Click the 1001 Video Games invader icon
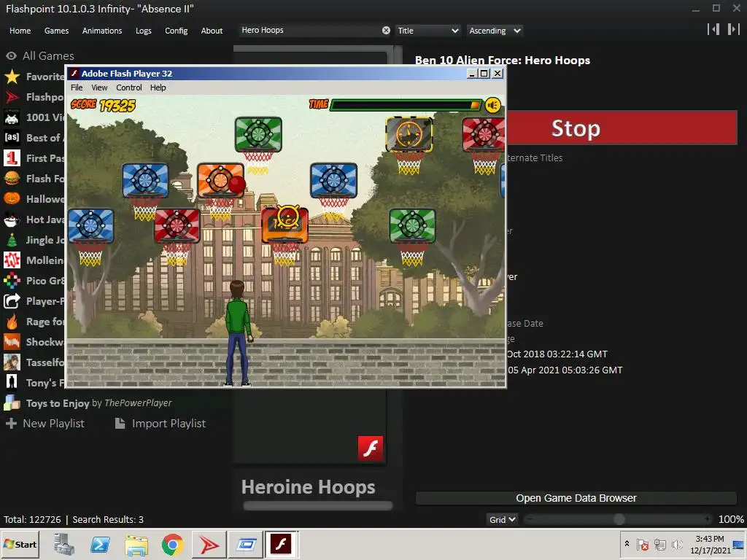Image resolution: width=747 pixels, height=560 pixels. pyautogui.click(x=12, y=117)
